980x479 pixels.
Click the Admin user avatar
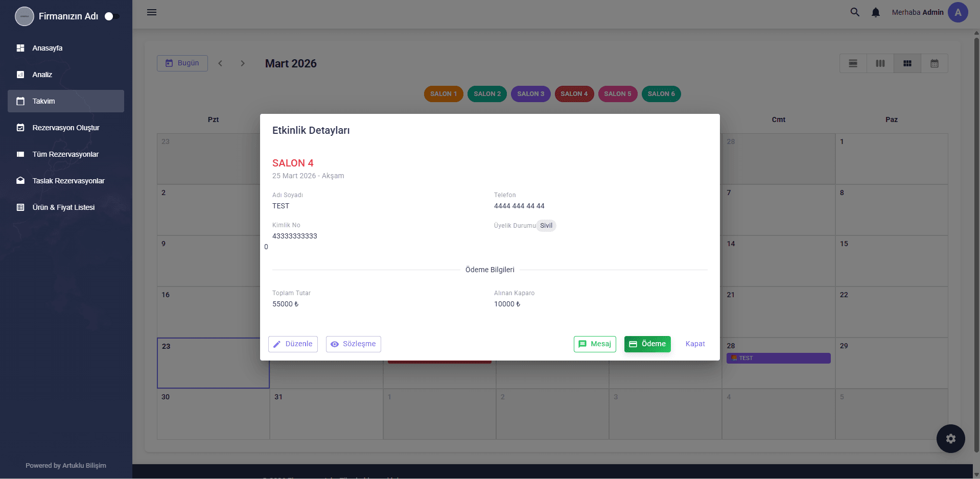[x=958, y=12]
